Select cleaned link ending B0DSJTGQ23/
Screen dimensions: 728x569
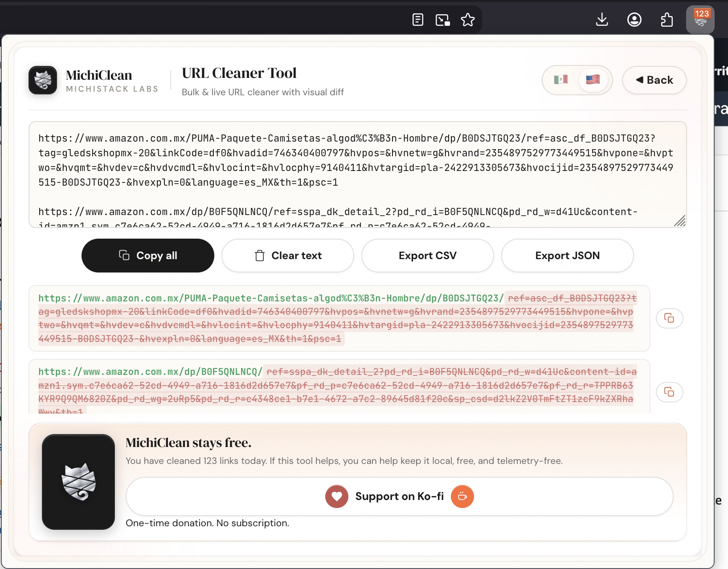271,298
